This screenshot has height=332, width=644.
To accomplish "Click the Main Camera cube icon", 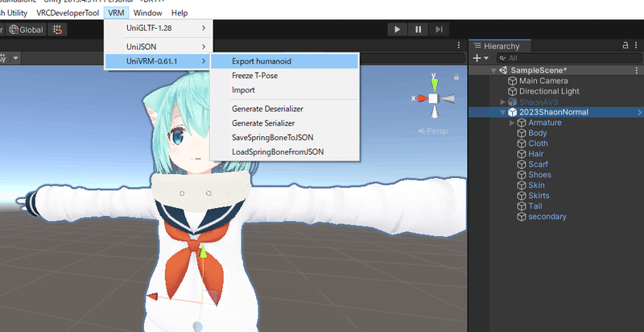I will (513, 81).
